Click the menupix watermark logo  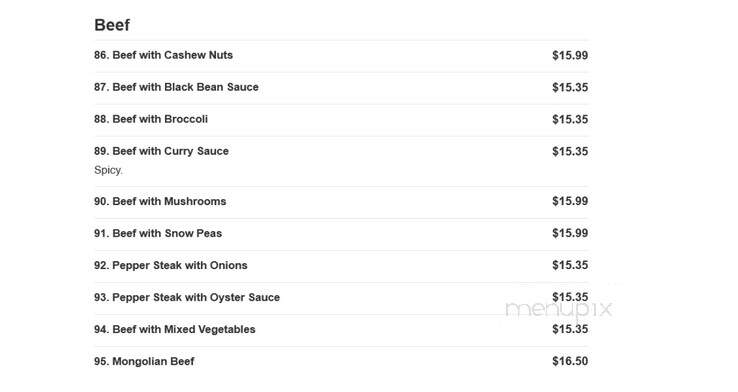559,309
